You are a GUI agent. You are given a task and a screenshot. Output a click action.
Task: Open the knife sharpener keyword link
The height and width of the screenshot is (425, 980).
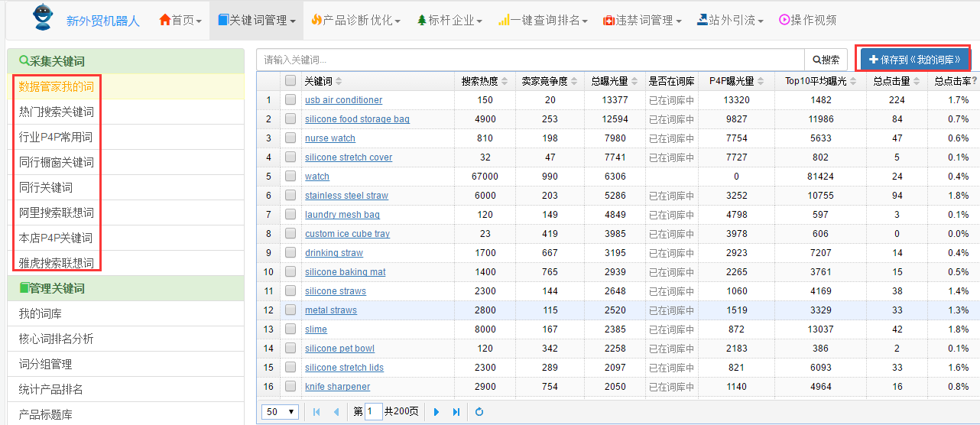point(337,387)
